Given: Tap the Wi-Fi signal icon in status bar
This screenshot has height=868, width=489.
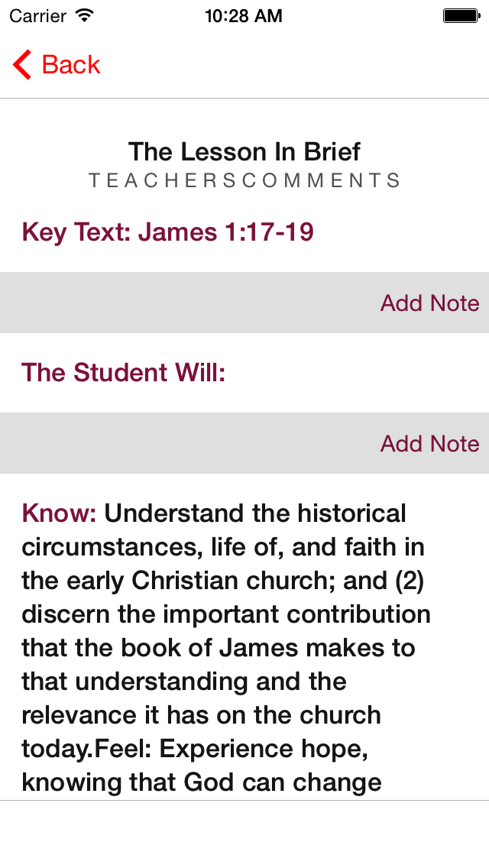Looking at the screenshot, I should click(85, 15).
